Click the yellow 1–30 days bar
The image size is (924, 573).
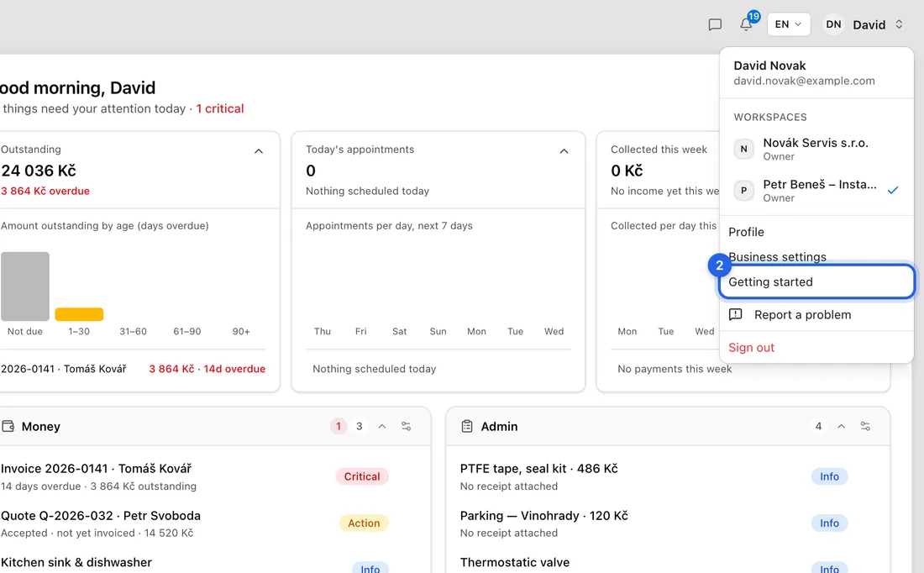79,314
